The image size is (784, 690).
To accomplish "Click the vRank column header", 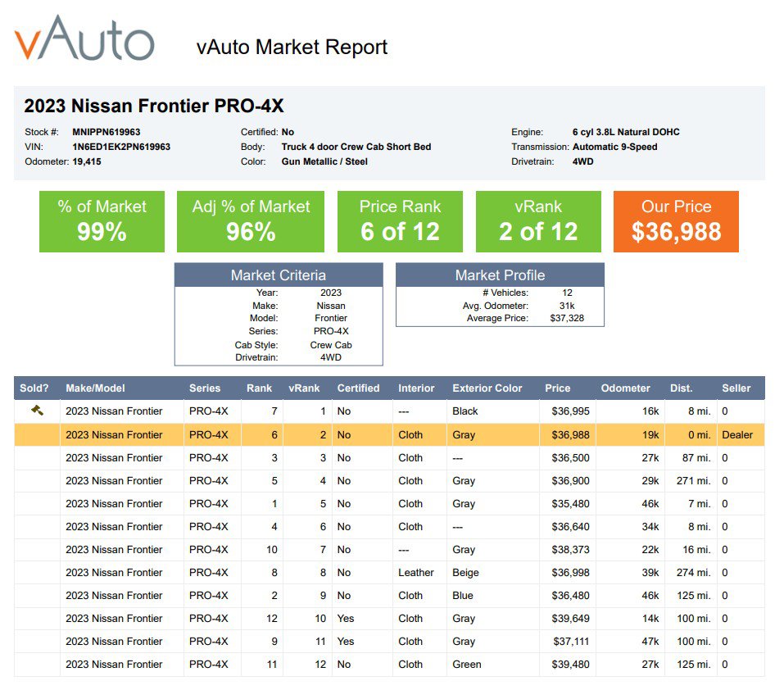I will click(304, 388).
